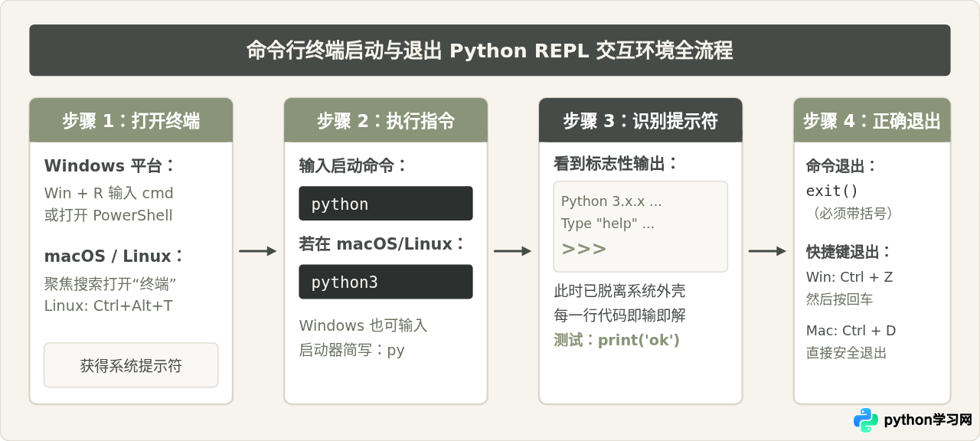Click the Type "help" output line
980x441 pixels.
608,224
